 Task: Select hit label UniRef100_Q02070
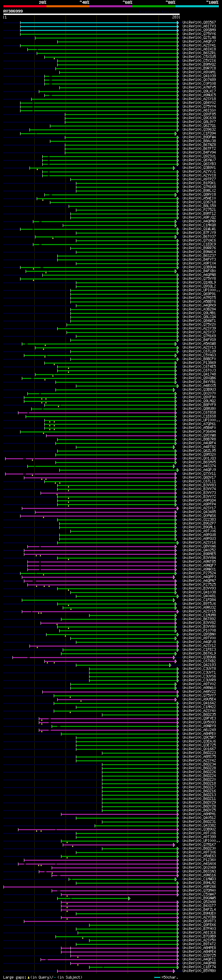tap(199, 394)
